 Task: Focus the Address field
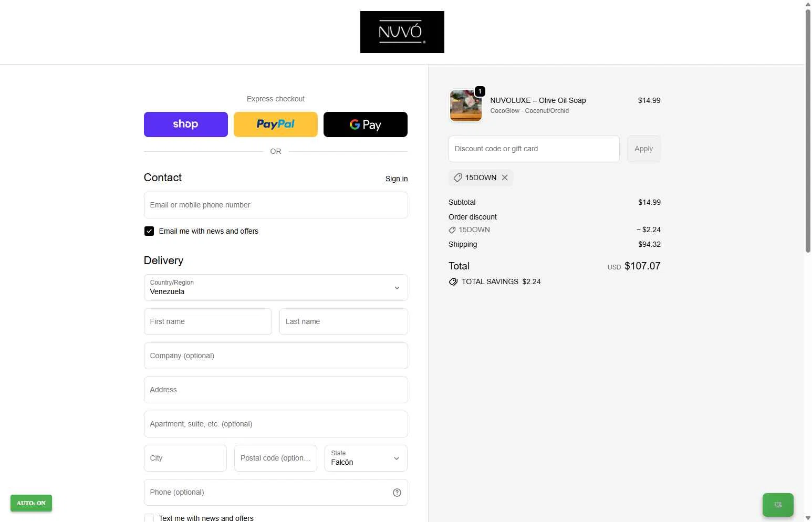tap(276, 390)
